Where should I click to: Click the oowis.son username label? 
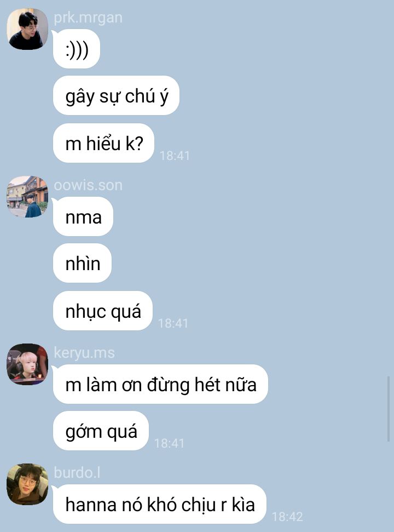point(88,185)
